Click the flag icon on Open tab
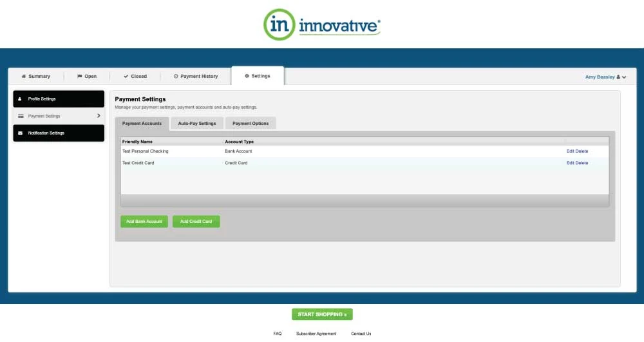This screenshot has width=644, height=342. 80,77
